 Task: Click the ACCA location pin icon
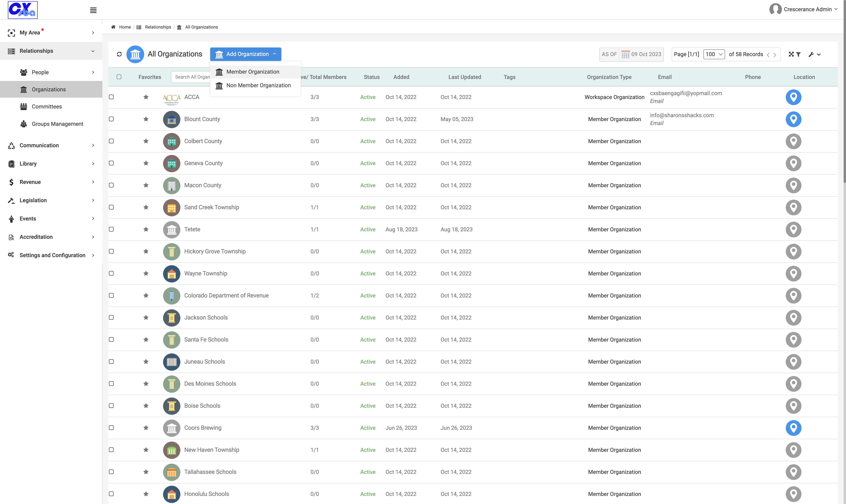793,97
